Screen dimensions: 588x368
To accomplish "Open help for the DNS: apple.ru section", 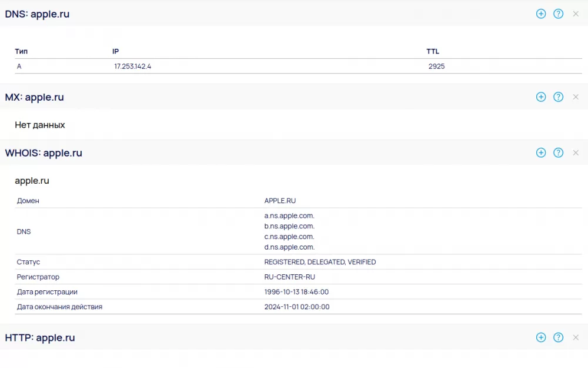I will 559,14.
